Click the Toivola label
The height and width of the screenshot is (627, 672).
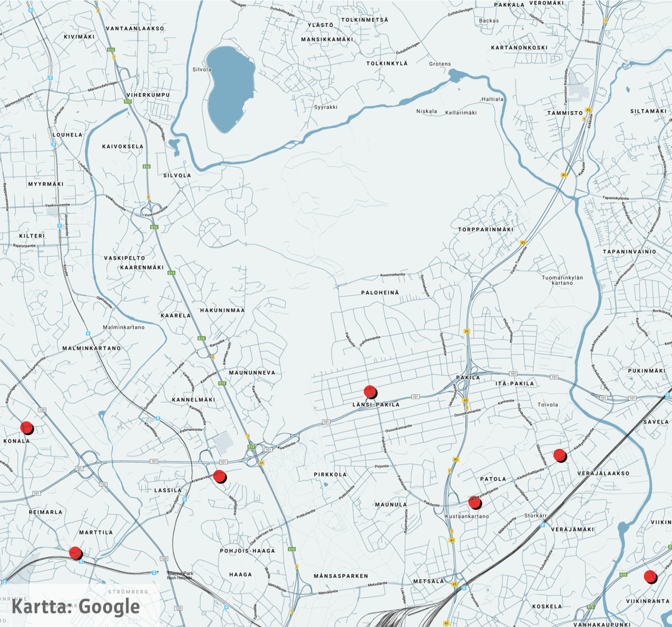point(548,405)
